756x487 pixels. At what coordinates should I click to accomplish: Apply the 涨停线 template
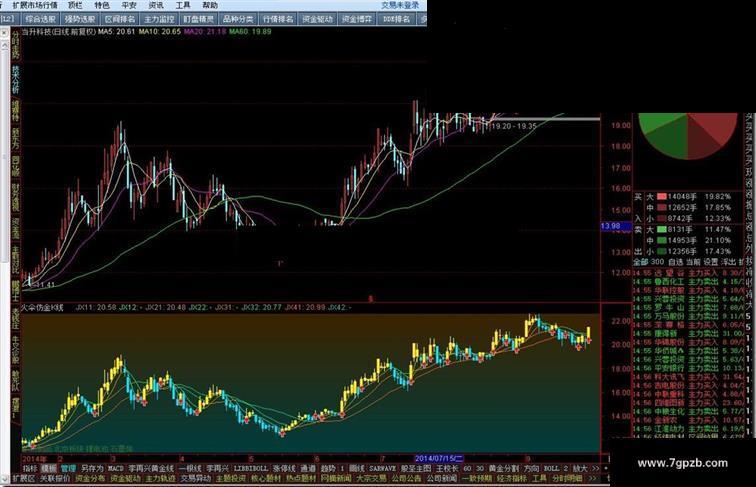pyautogui.click(x=283, y=468)
